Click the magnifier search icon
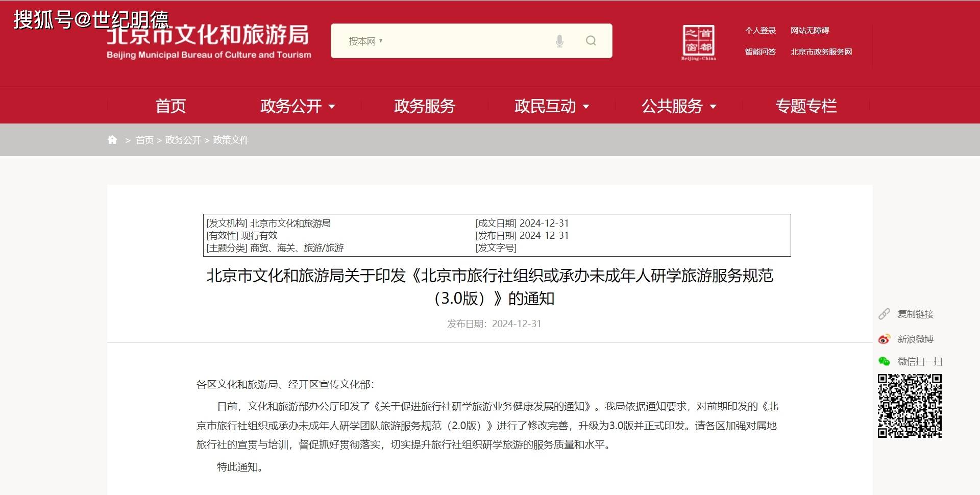 pyautogui.click(x=591, y=41)
